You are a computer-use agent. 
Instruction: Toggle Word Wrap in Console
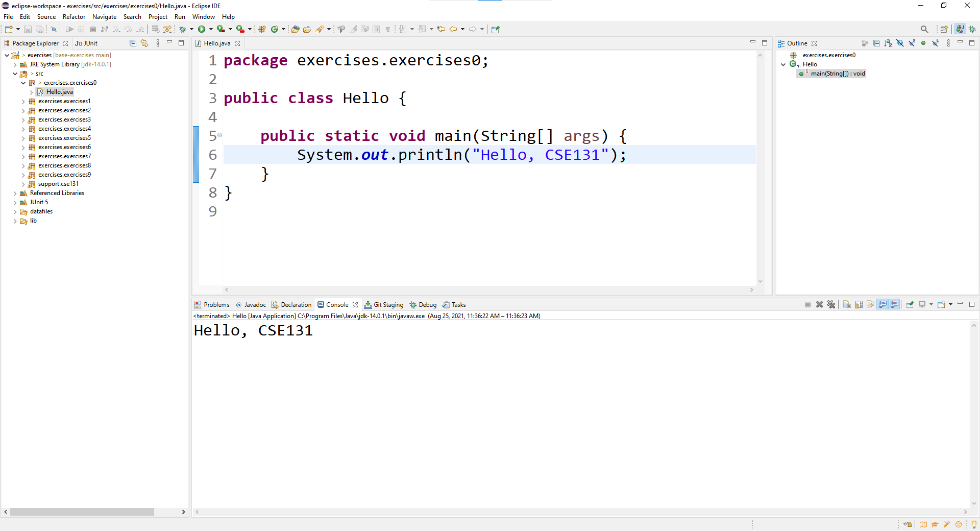click(870, 304)
